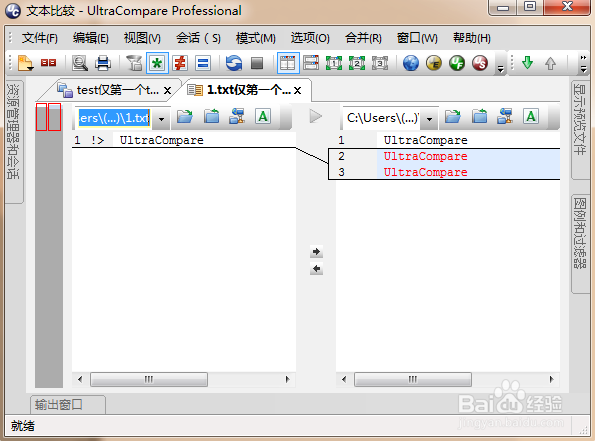Click right pane green A icon

531,116
